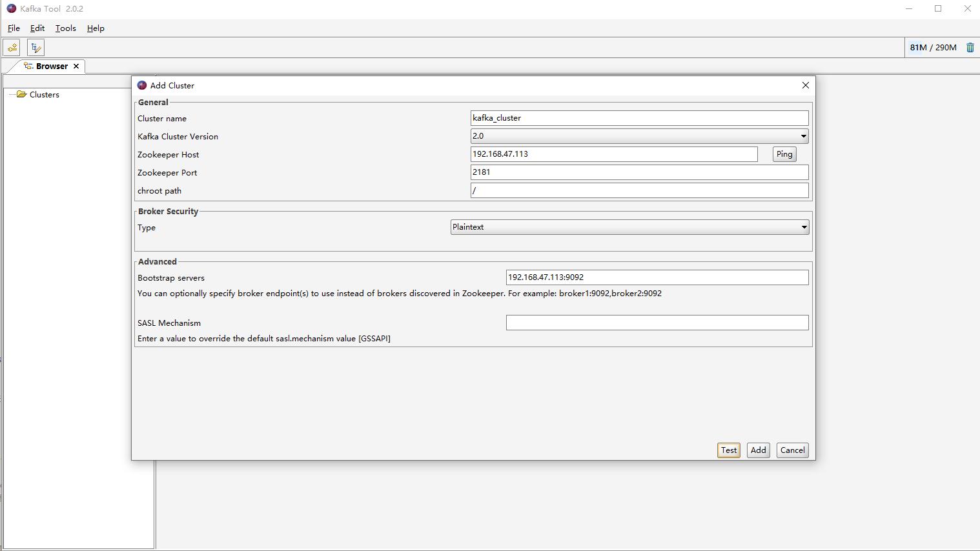Click the 'SASL Mechanism' label
Image resolution: width=980 pixels, height=551 pixels.
point(169,323)
